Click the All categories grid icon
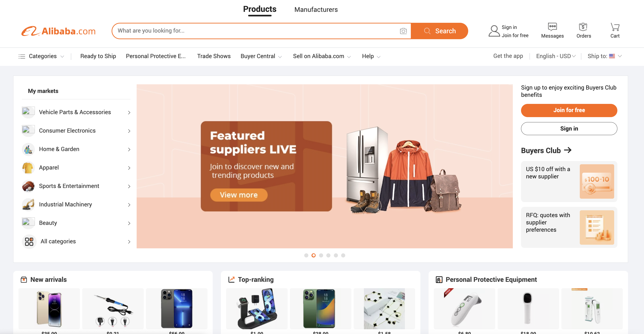The width and height of the screenshot is (644, 334). pyautogui.click(x=29, y=242)
